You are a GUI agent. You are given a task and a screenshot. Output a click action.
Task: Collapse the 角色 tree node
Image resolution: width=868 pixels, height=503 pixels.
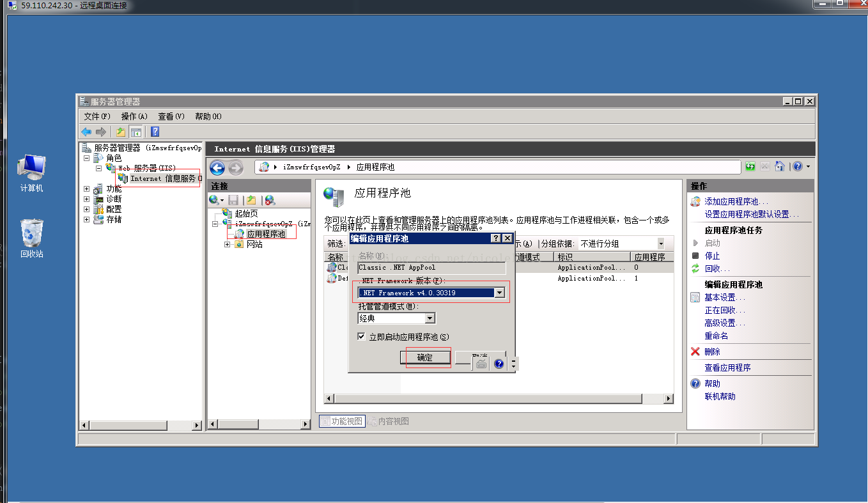pyautogui.click(x=86, y=158)
